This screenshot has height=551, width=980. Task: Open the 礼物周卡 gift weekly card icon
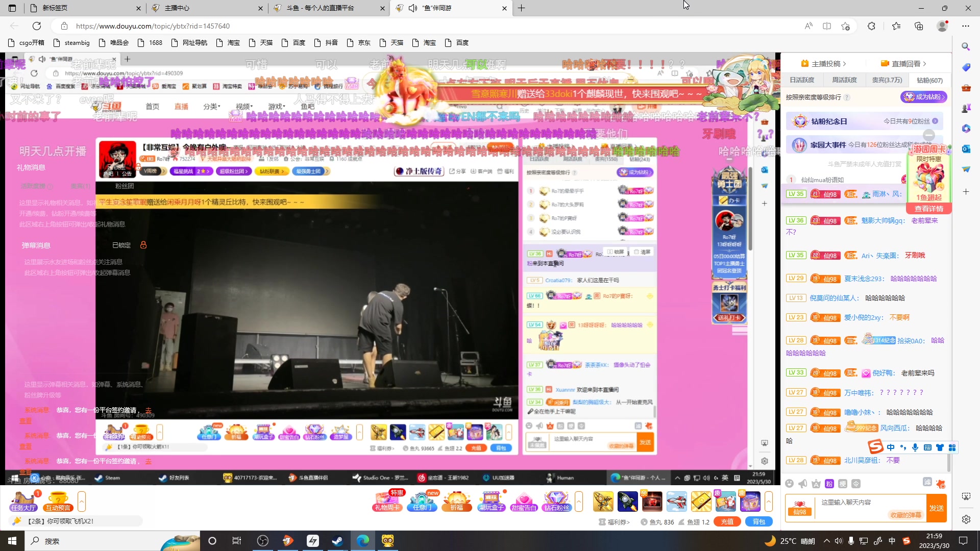388,501
